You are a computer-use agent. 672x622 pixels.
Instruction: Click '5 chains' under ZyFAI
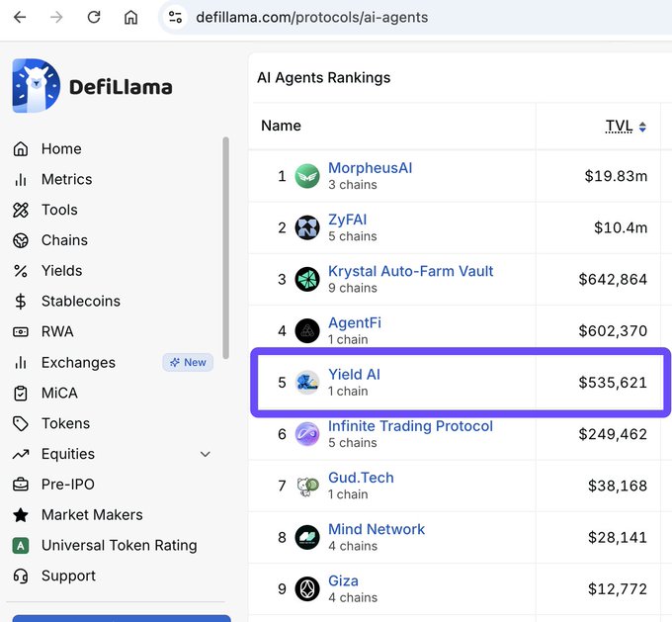point(353,236)
